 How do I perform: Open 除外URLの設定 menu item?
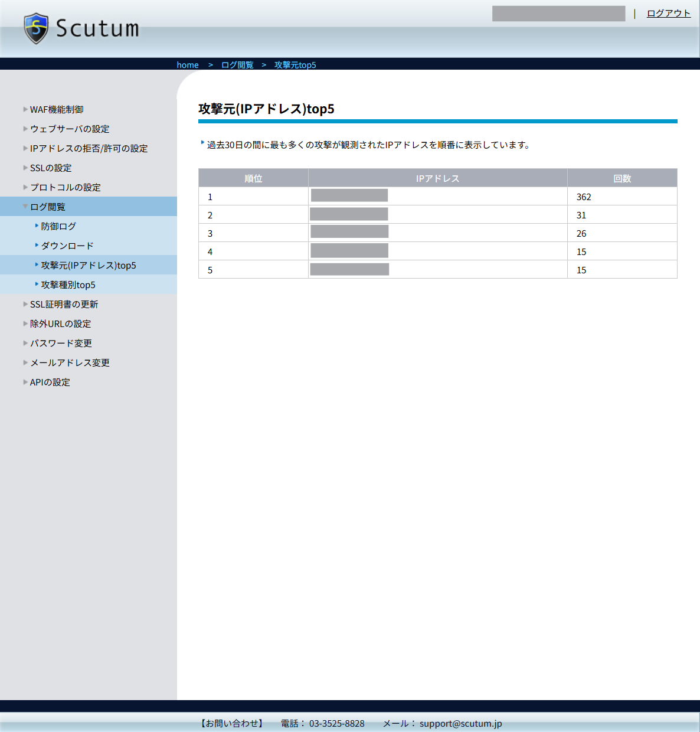tap(60, 323)
